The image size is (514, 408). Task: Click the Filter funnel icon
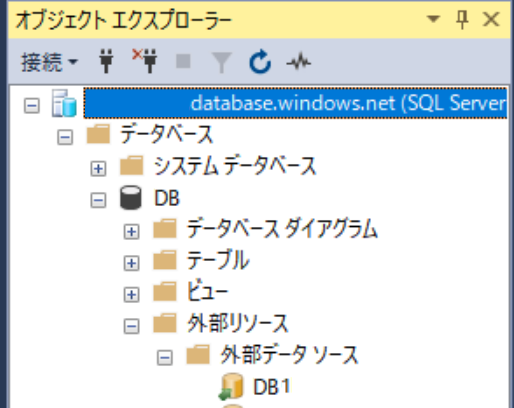(x=222, y=62)
